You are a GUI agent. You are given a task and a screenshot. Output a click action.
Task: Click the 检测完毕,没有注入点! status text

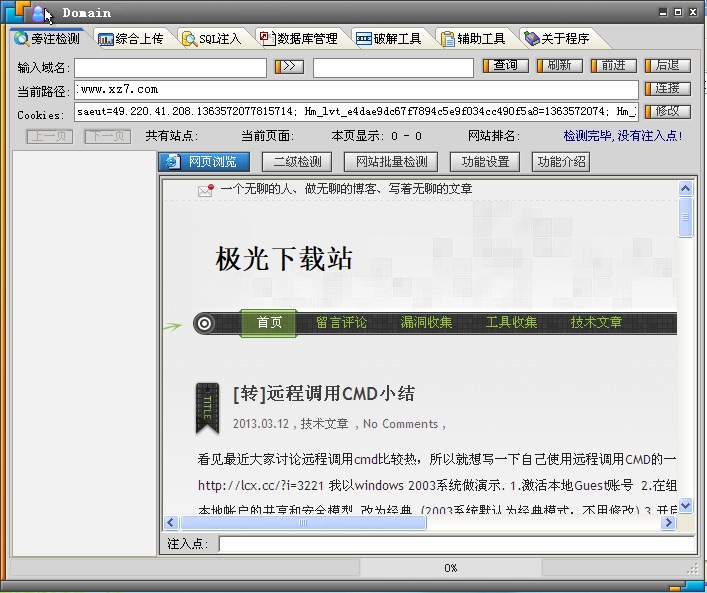[623, 136]
